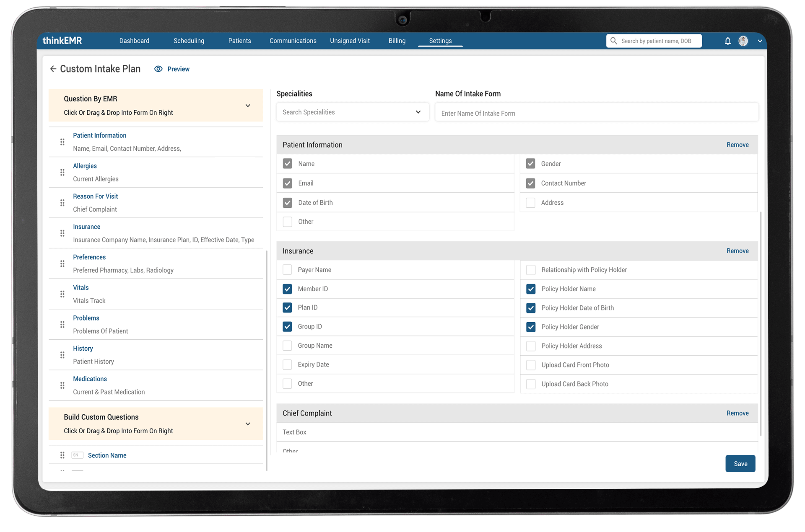Click the Preview eye icon
The image size is (805, 532).
coord(158,69)
